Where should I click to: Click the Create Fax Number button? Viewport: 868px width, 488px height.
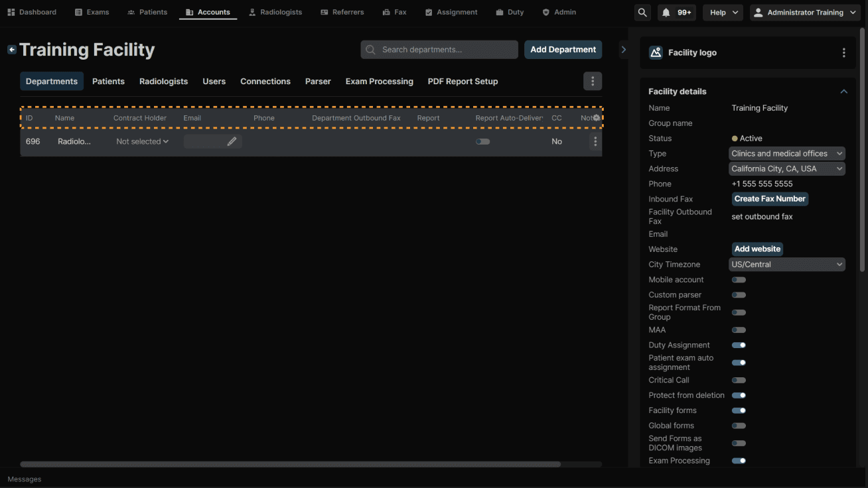(x=770, y=199)
